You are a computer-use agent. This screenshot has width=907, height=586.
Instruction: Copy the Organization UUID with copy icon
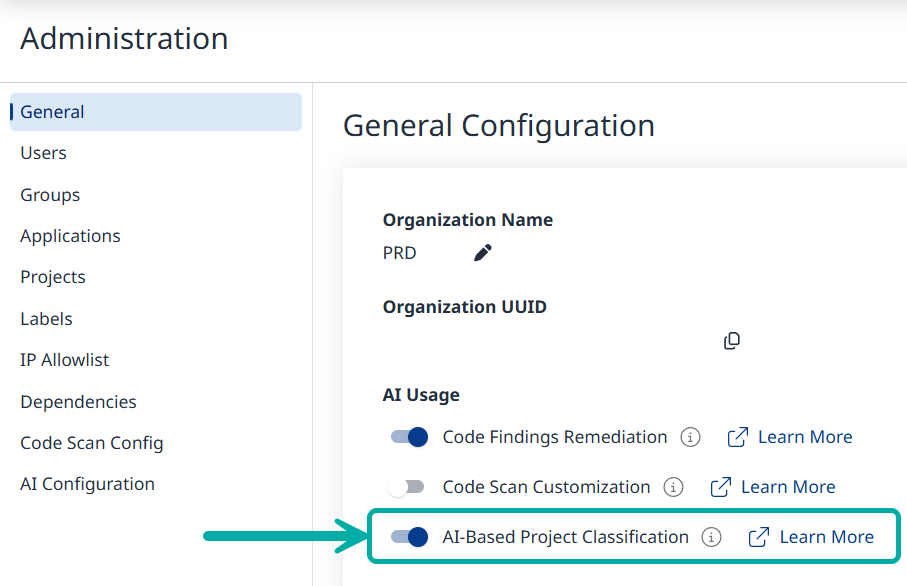coord(732,341)
